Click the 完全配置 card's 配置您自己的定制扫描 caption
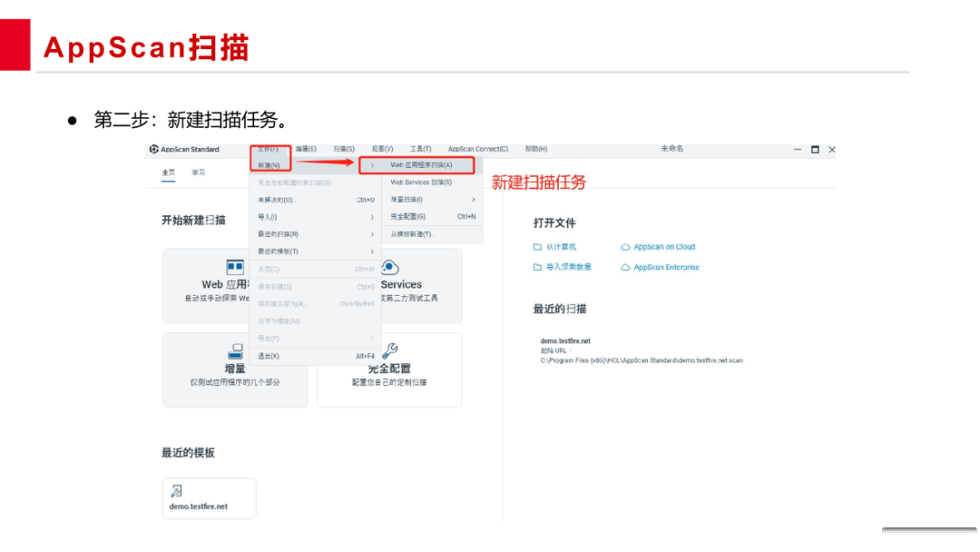Viewport: 980px width, 552px height. pyautogui.click(x=389, y=382)
